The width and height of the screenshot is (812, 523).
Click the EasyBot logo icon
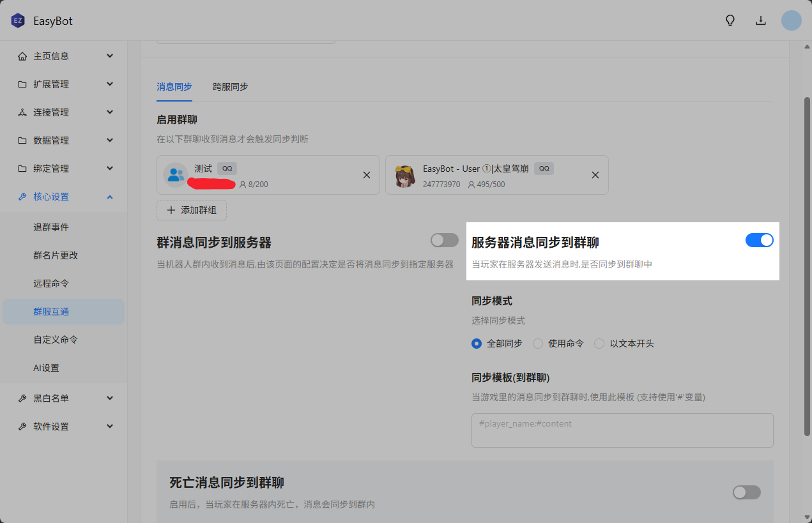[x=17, y=21]
